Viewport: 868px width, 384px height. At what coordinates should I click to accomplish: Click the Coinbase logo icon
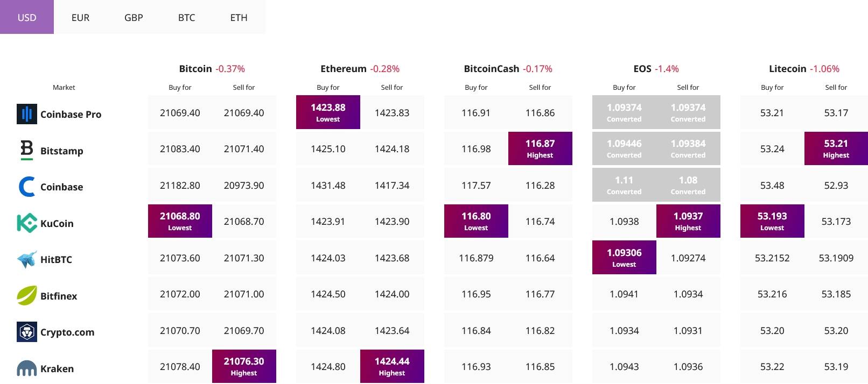click(x=27, y=187)
